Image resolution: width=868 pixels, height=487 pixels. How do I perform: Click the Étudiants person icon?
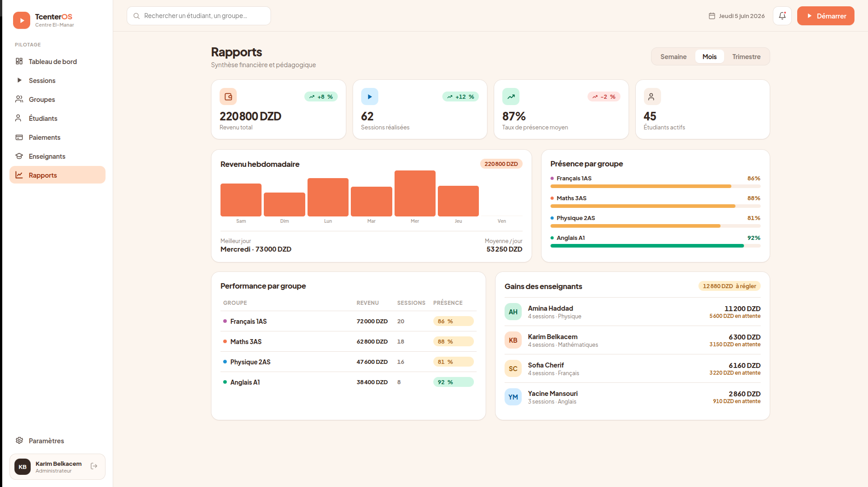pos(19,118)
